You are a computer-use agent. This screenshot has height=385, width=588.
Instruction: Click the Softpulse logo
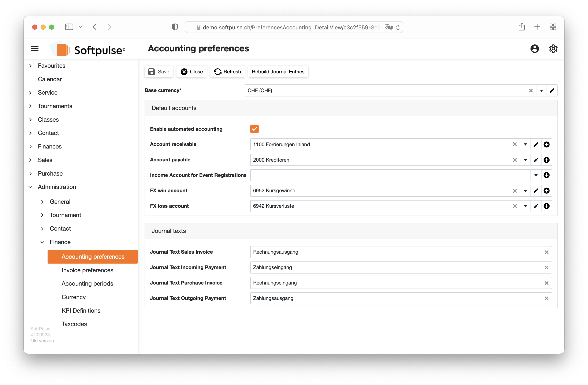click(88, 49)
